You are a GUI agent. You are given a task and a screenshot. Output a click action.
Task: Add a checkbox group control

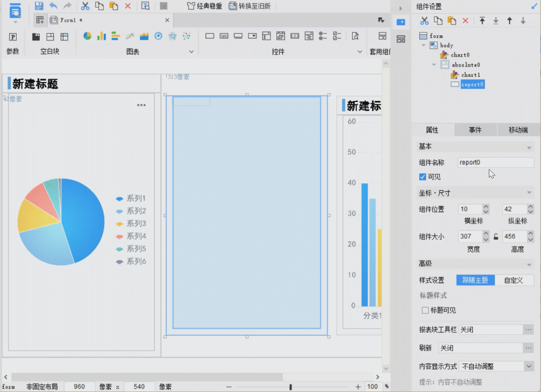click(337, 36)
